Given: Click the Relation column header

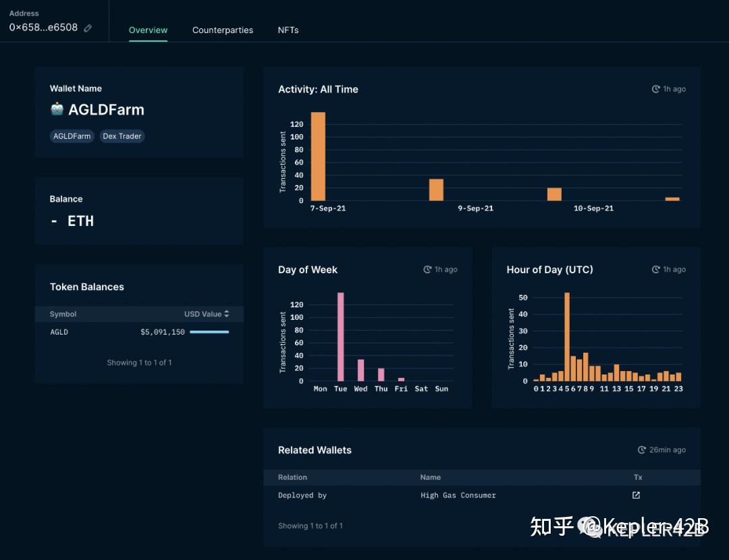Looking at the screenshot, I should click(x=292, y=477).
